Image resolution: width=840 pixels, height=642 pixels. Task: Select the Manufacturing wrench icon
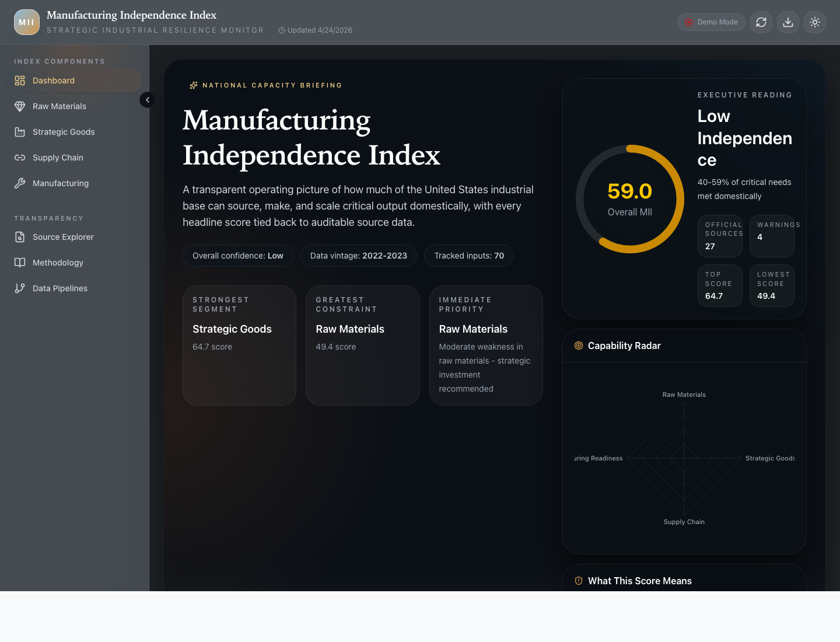pos(19,183)
